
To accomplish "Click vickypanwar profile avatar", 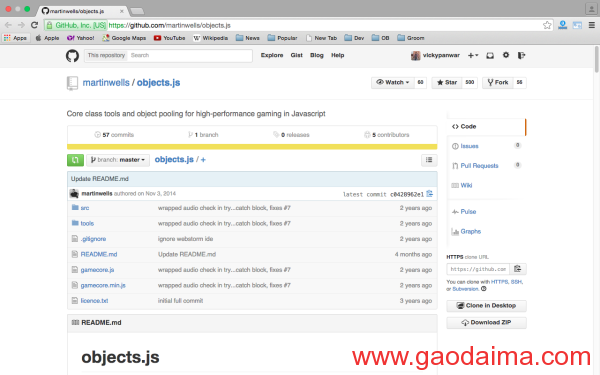I will pos(415,55).
